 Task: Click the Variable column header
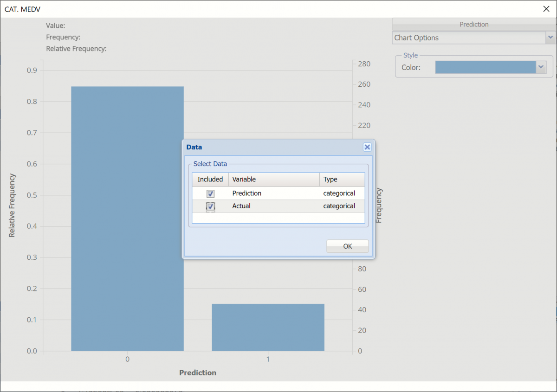(273, 180)
